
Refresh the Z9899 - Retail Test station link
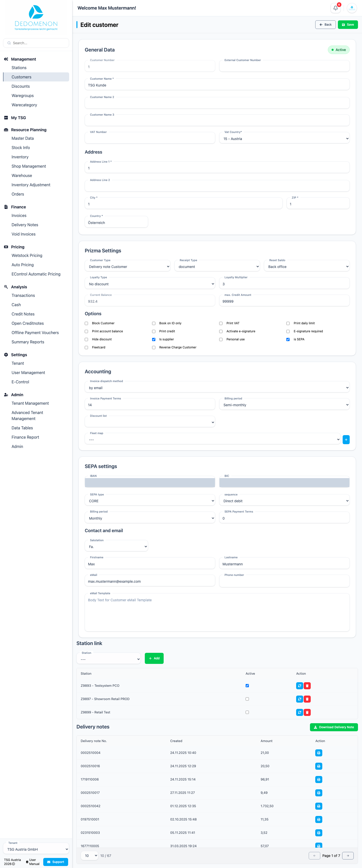[x=299, y=712]
